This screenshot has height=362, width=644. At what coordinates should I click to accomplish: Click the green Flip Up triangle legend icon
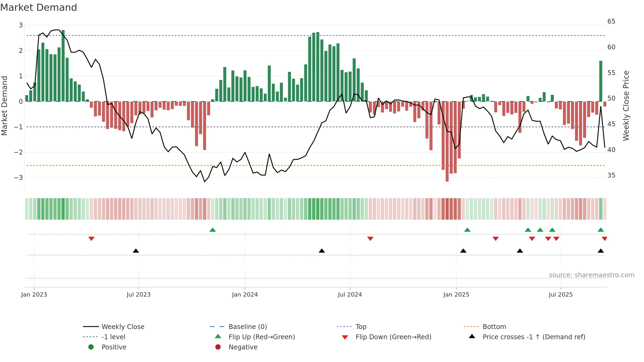[x=218, y=336]
